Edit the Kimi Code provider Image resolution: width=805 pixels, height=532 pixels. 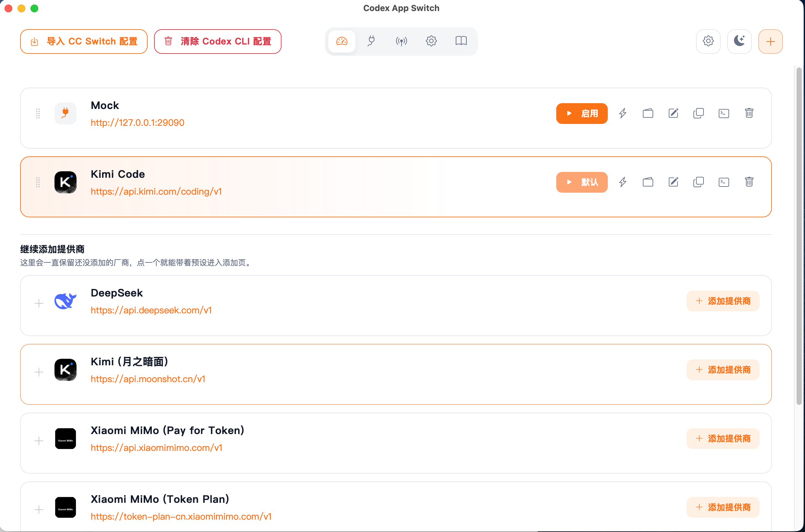pos(673,182)
